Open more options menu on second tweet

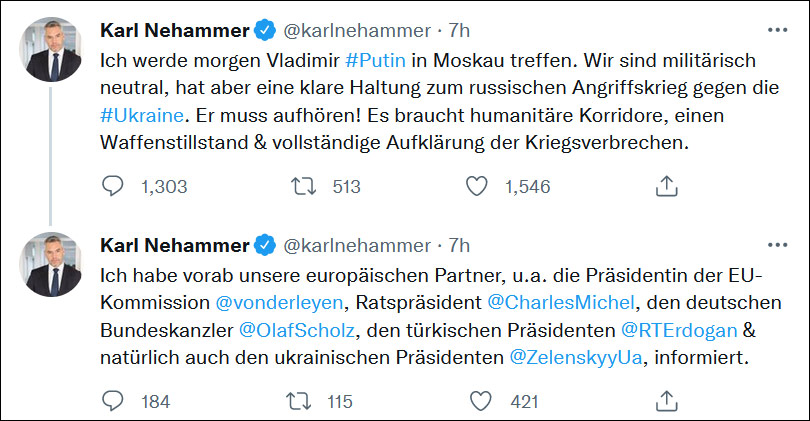click(775, 245)
